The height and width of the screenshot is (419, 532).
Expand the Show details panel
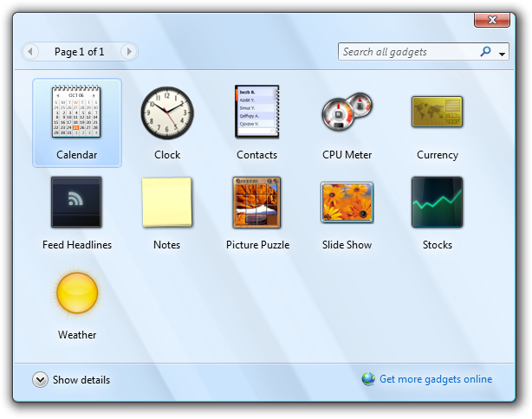point(40,379)
